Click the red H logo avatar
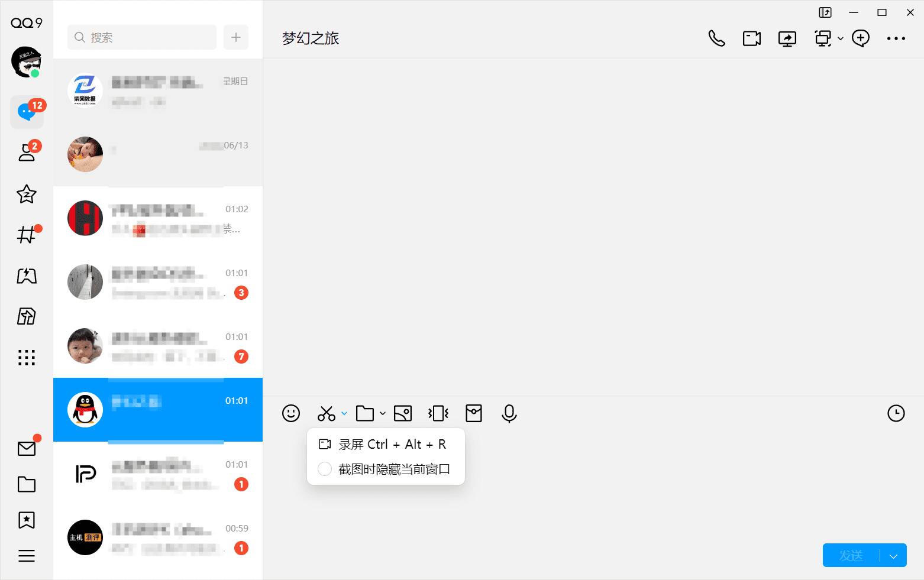The image size is (924, 580). [85, 218]
